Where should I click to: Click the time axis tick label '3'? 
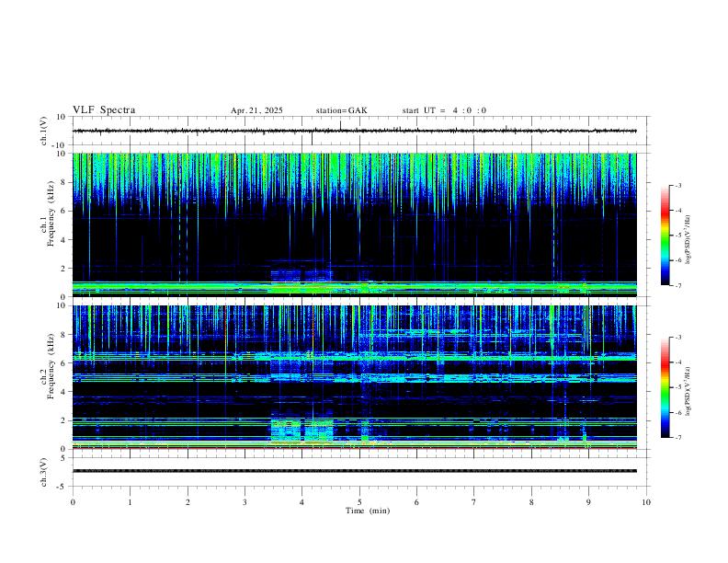(245, 502)
